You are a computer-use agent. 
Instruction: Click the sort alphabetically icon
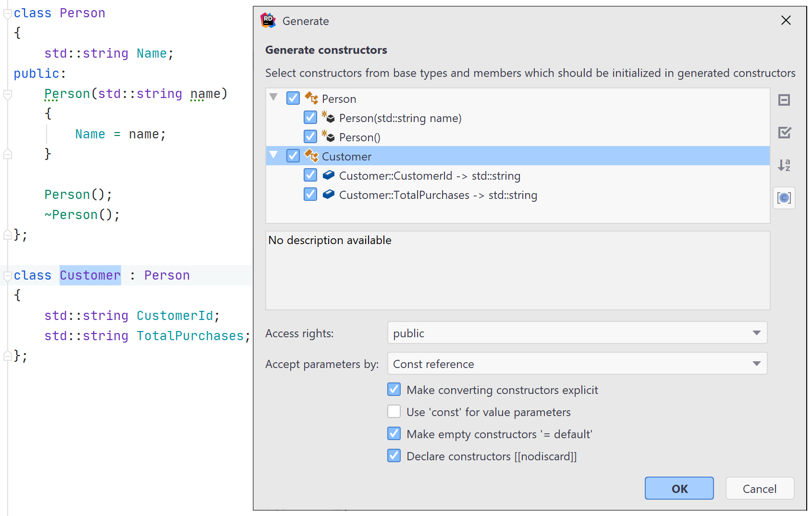[x=784, y=165]
